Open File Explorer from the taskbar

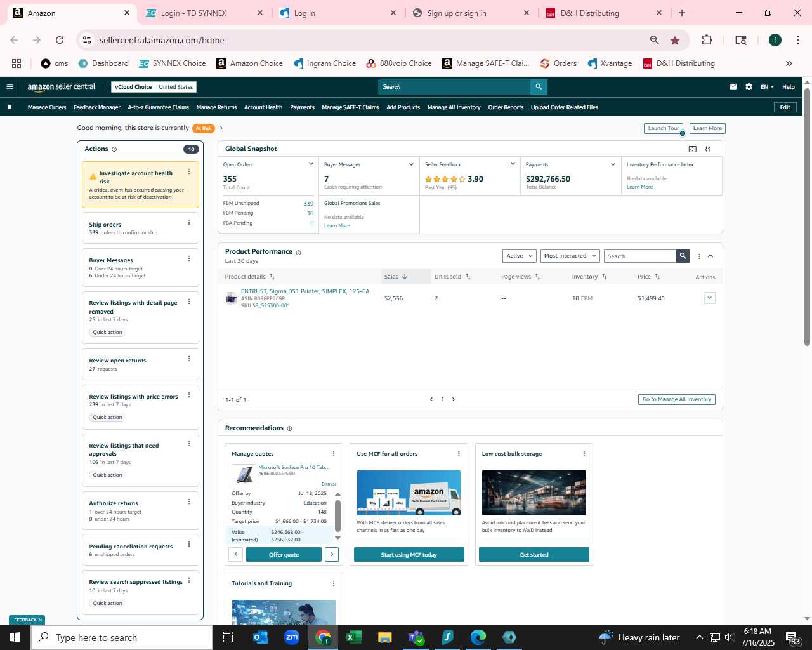(x=385, y=637)
